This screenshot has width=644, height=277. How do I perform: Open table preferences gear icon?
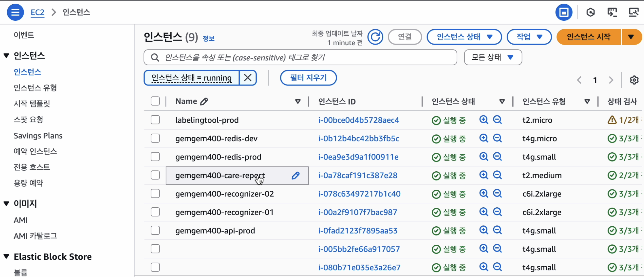(634, 80)
